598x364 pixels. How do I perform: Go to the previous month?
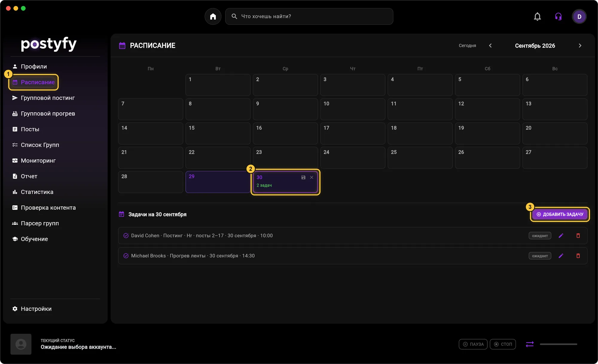pyautogui.click(x=490, y=46)
